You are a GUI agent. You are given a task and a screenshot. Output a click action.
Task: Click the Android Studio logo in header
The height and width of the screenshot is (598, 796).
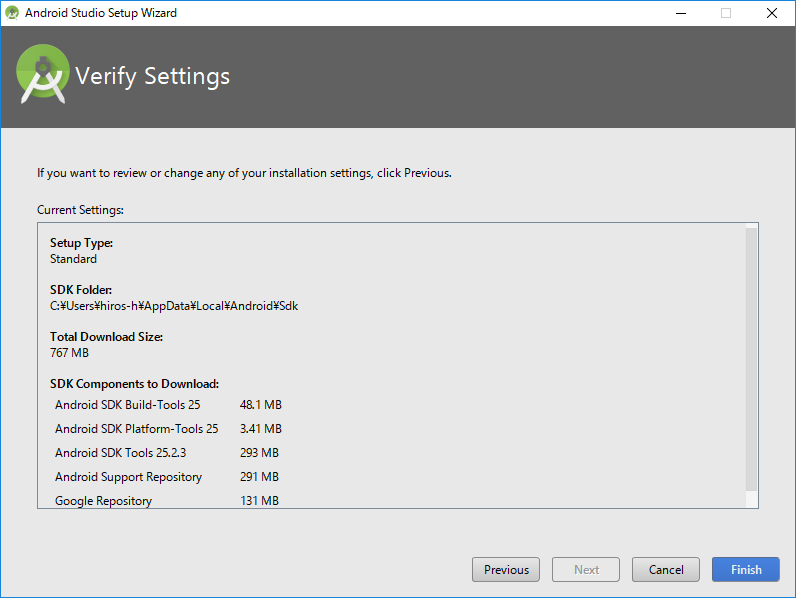click(x=43, y=75)
